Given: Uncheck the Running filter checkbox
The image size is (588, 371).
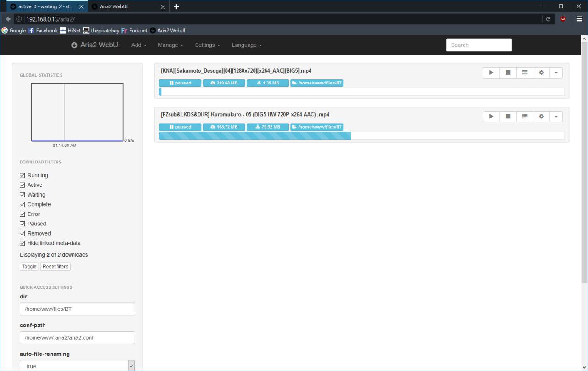Looking at the screenshot, I should click(23, 175).
